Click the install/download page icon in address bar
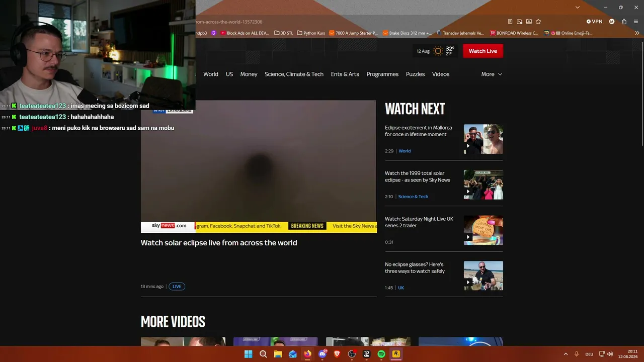 [529, 22]
